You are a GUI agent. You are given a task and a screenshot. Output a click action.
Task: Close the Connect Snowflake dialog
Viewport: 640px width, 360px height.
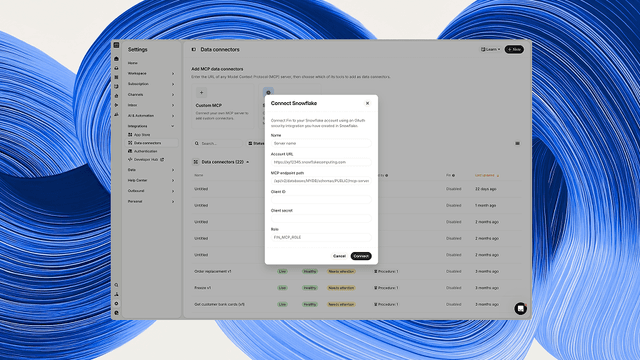tap(367, 103)
